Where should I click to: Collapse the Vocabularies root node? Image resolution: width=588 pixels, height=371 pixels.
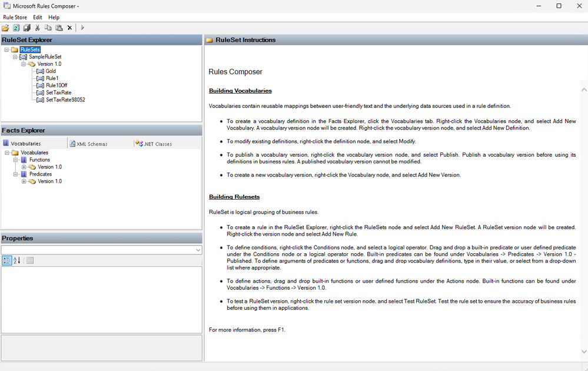click(6, 153)
